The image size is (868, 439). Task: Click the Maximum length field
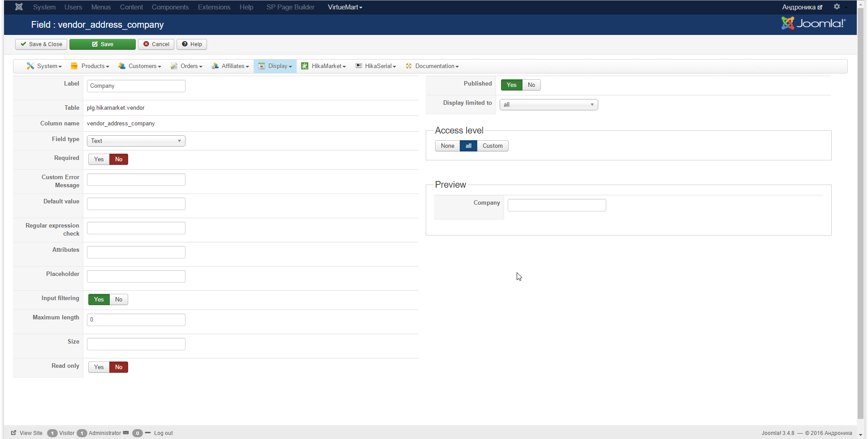point(136,320)
